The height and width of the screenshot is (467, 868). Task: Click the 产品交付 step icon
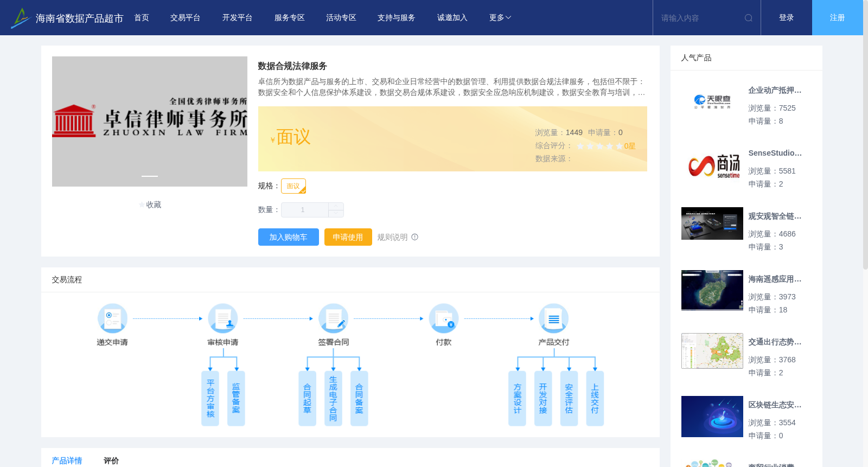point(554,318)
